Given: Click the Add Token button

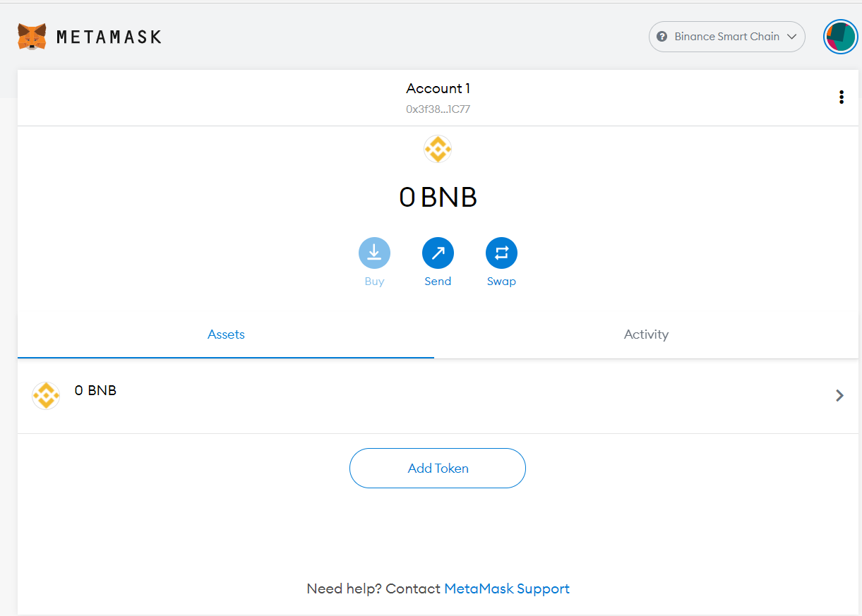Looking at the screenshot, I should click(438, 468).
